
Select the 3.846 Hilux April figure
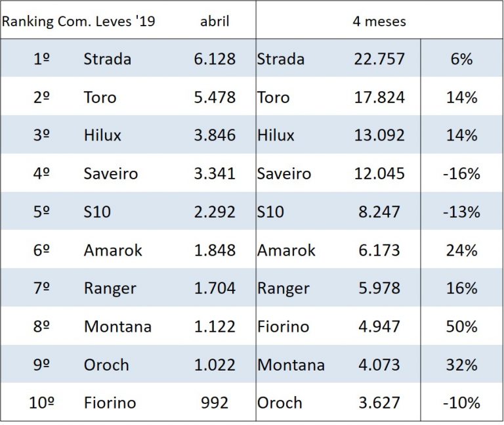(215, 135)
